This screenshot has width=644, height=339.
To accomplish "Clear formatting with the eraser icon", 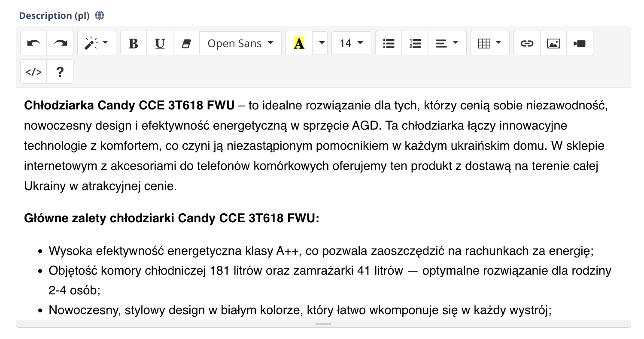I will pyautogui.click(x=186, y=43).
